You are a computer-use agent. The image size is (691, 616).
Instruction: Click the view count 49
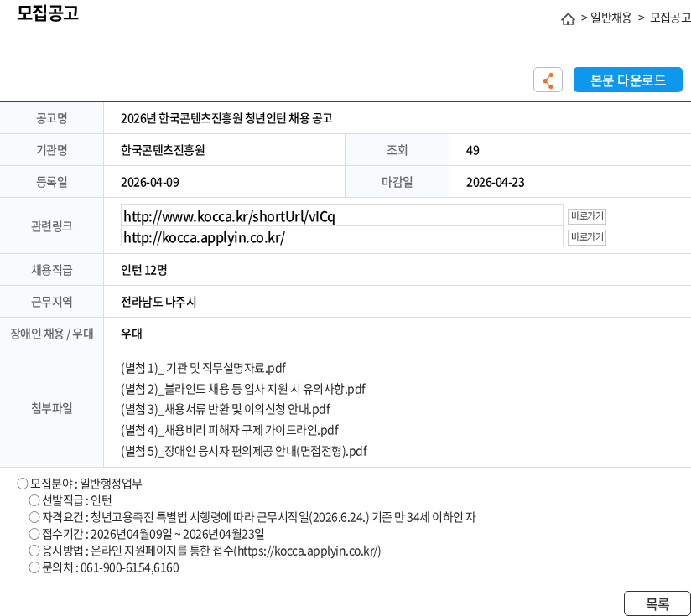[472, 151]
